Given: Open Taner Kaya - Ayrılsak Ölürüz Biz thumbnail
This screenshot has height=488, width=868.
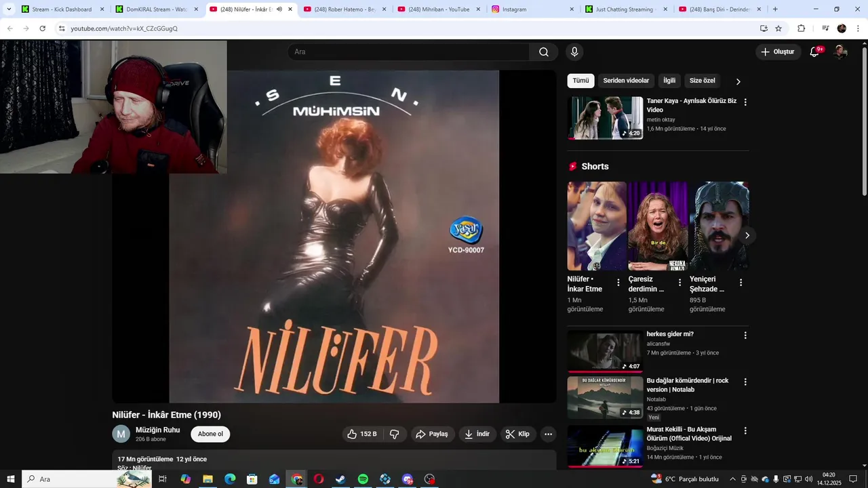Looking at the screenshot, I should (x=605, y=118).
